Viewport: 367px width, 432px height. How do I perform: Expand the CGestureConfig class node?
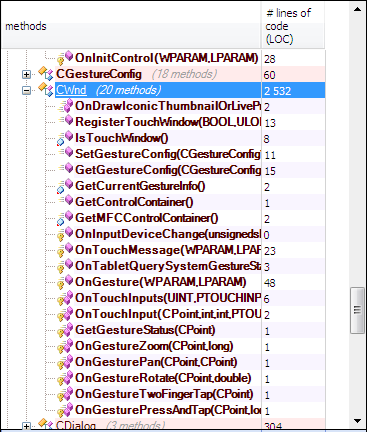tap(26, 74)
